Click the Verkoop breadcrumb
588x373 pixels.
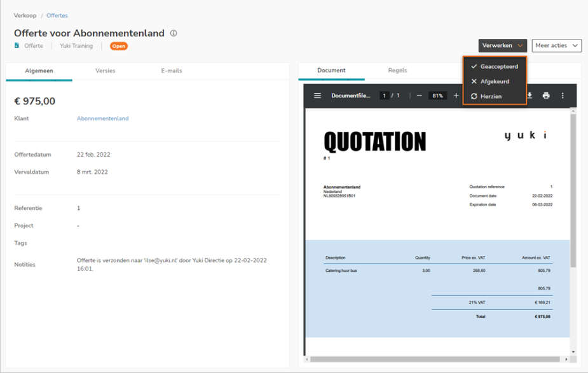coord(25,15)
